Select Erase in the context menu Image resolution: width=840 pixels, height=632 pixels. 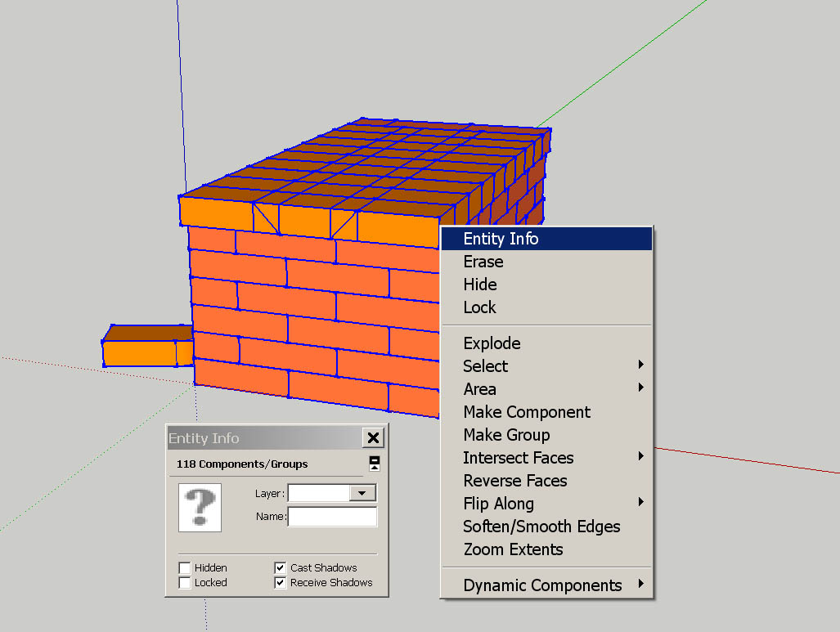[x=483, y=262]
